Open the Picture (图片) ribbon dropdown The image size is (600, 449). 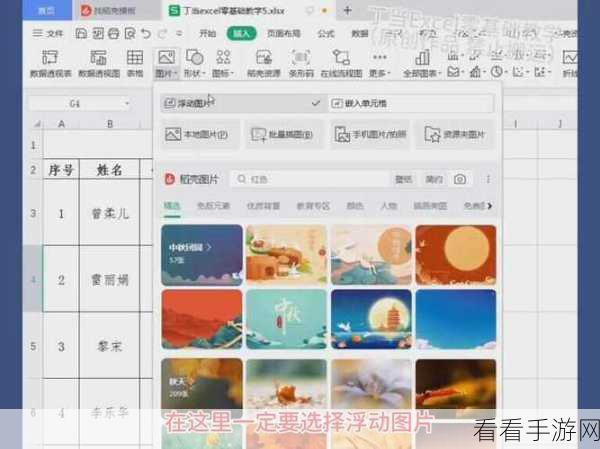pyautogui.click(x=166, y=64)
